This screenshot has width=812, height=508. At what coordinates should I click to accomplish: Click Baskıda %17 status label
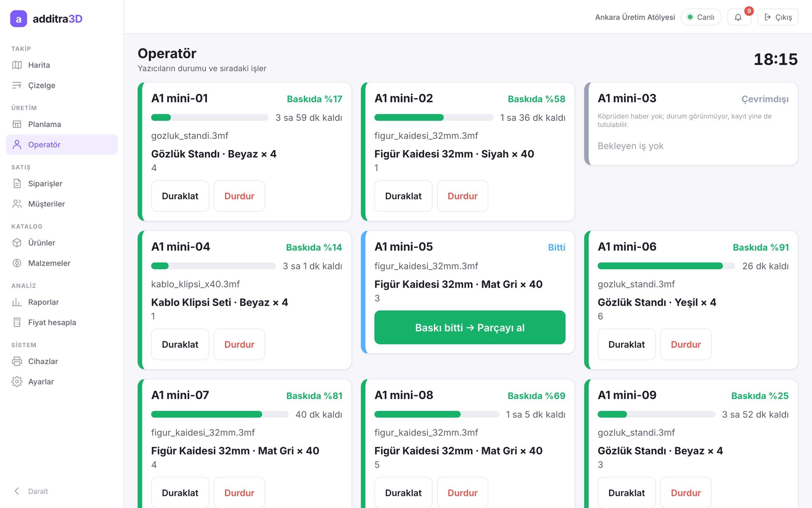pos(314,99)
